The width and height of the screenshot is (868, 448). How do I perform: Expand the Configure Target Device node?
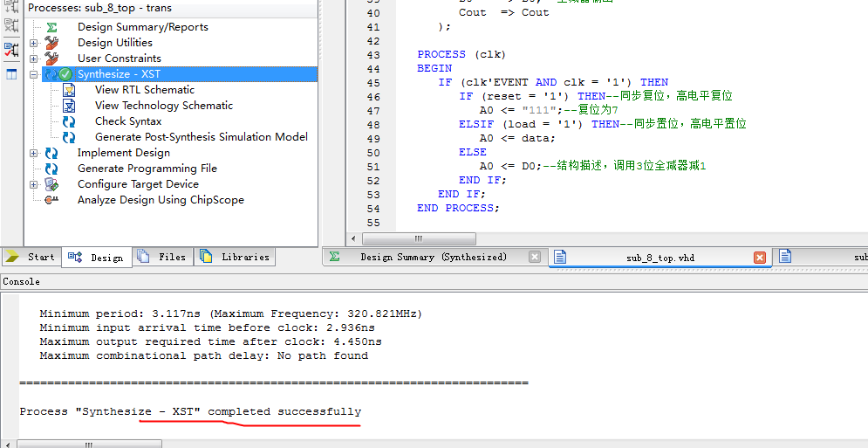[x=34, y=184]
